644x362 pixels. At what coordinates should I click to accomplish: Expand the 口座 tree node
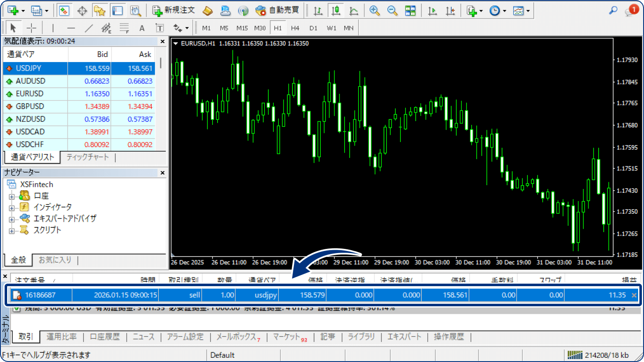12,196
